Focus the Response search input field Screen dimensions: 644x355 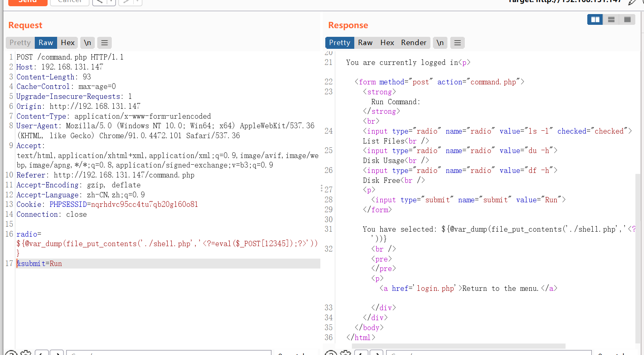click(489, 353)
